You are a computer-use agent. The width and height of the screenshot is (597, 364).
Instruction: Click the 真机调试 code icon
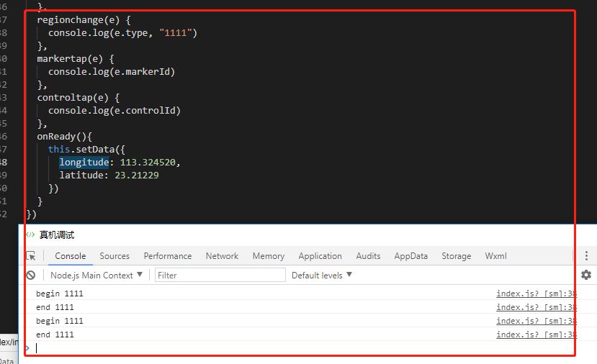[x=30, y=235]
